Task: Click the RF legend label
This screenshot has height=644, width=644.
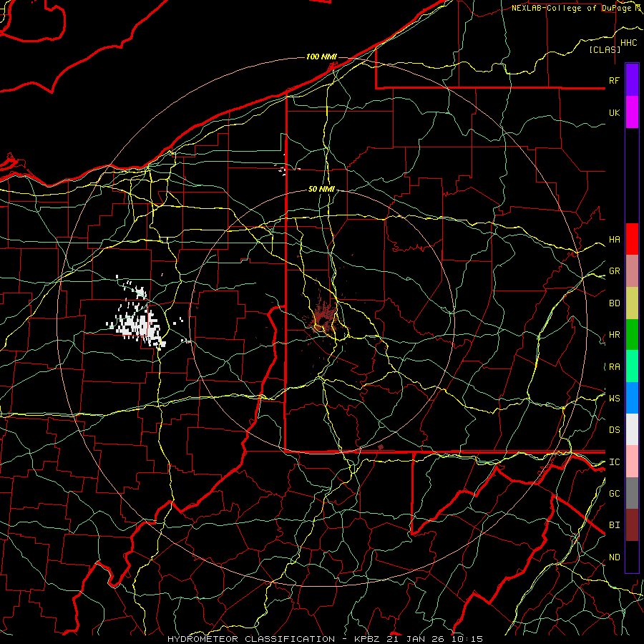Action: click(x=614, y=80)
